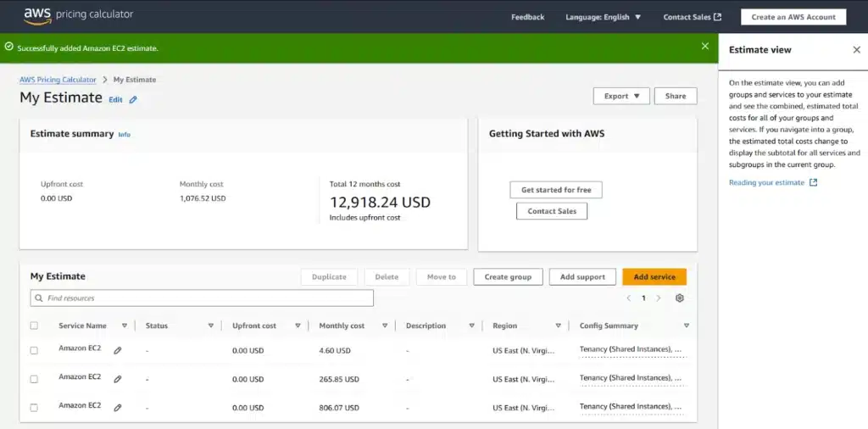The image size is (868, 429).
Task: Click the Duplicate button
Action: point(329,276)
